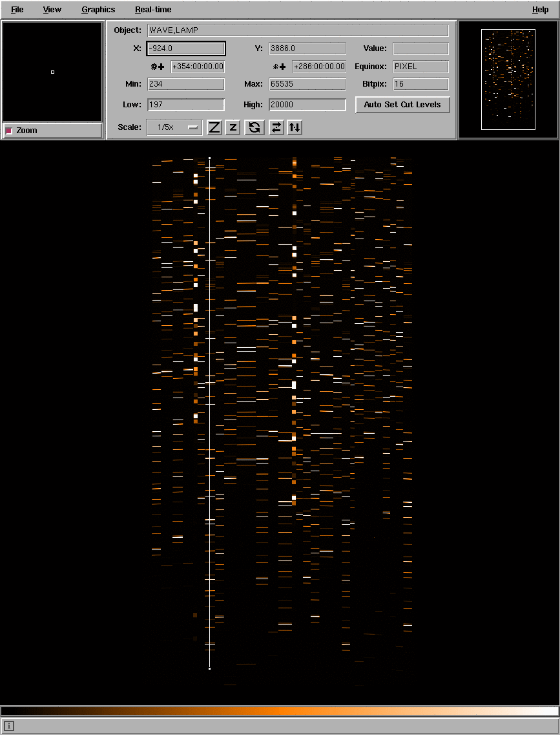Click the large Z zoom-in icon
The image size is (560, 735).
tap(214, 127)
